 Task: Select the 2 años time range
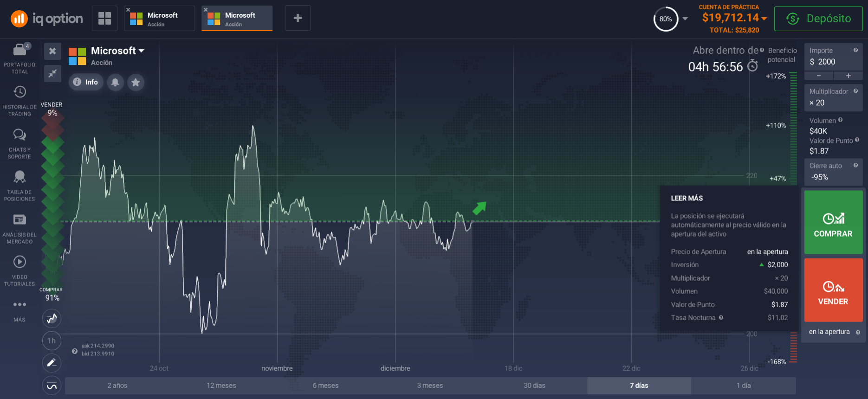(x=117, y=386)
